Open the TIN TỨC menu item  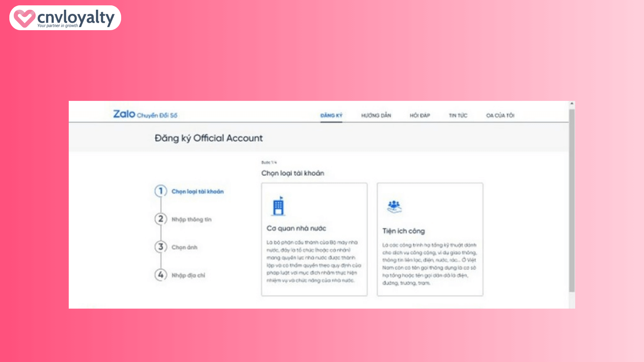pyautogui.click(x=458, y=115)
